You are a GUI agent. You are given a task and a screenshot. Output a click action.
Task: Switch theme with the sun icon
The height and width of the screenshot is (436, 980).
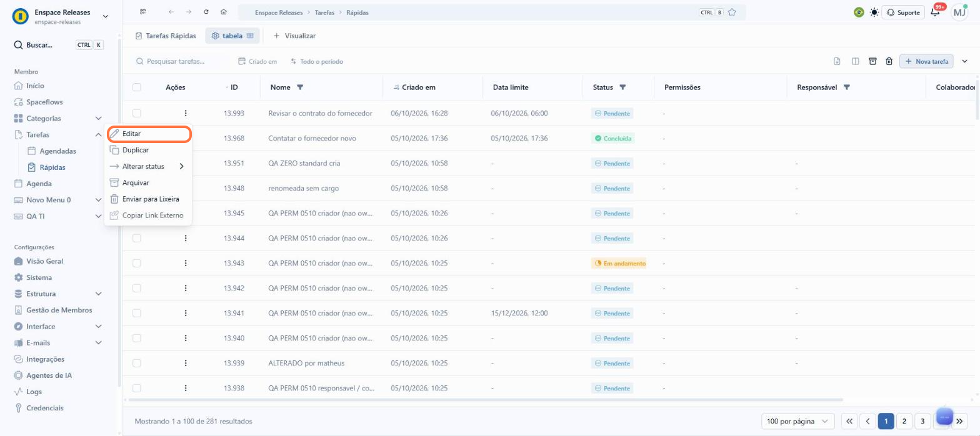tap(874, 12)
